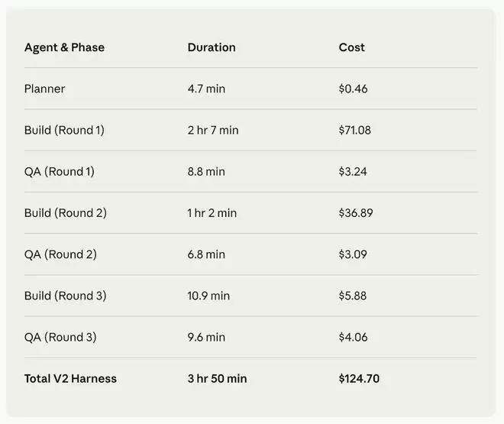Click the 10.9 min duration value
Viewport: 504px width, 424px height.
click(208, 296)
